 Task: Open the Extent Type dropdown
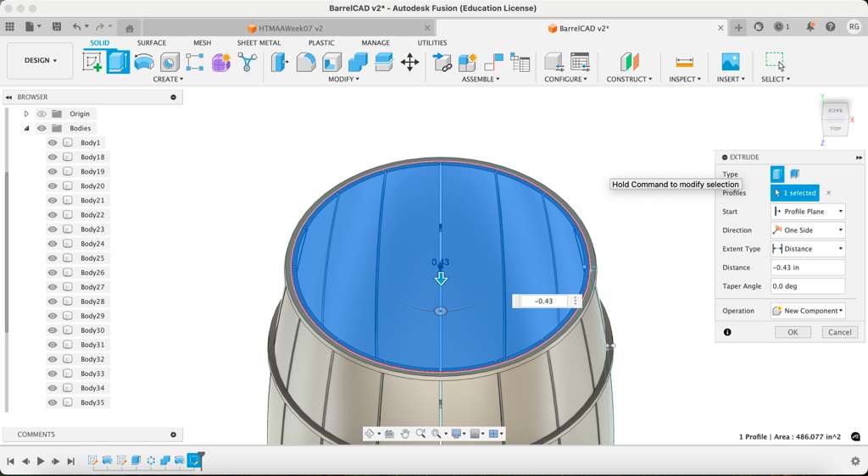point(807,249)
